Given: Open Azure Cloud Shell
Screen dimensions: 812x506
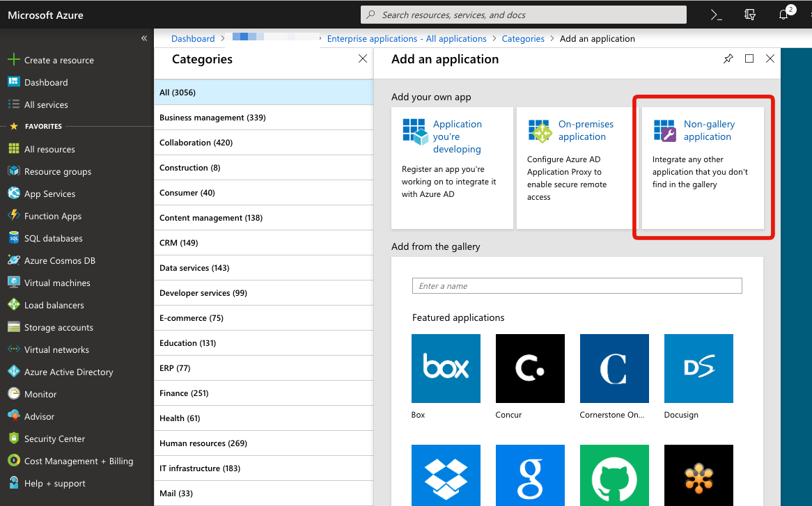Looking at the screenshot, I should (716, 14).
